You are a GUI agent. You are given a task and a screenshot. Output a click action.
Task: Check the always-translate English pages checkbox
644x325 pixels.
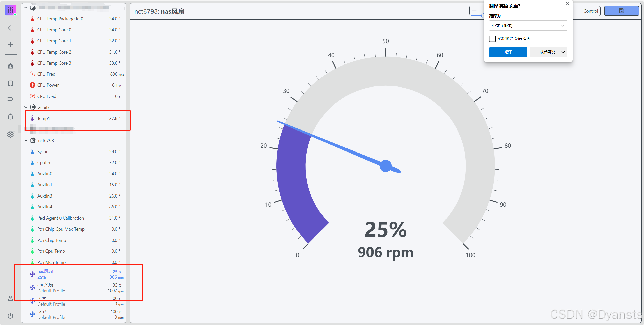click(x=492, y=39)
